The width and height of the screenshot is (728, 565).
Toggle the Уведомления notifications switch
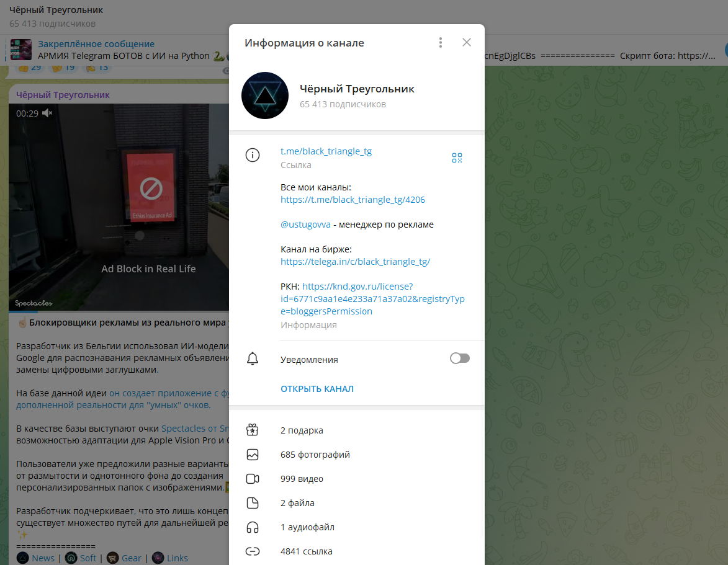(460, 358)
